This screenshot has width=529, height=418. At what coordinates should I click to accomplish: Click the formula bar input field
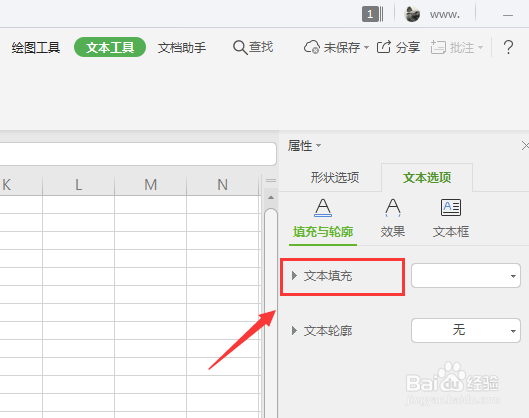tap(138, 154)
